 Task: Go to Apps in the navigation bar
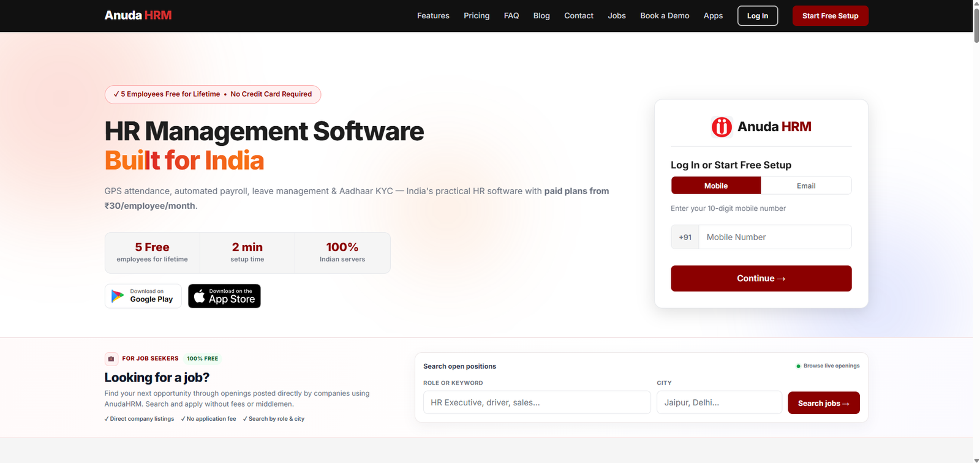[x=713, y=16]
